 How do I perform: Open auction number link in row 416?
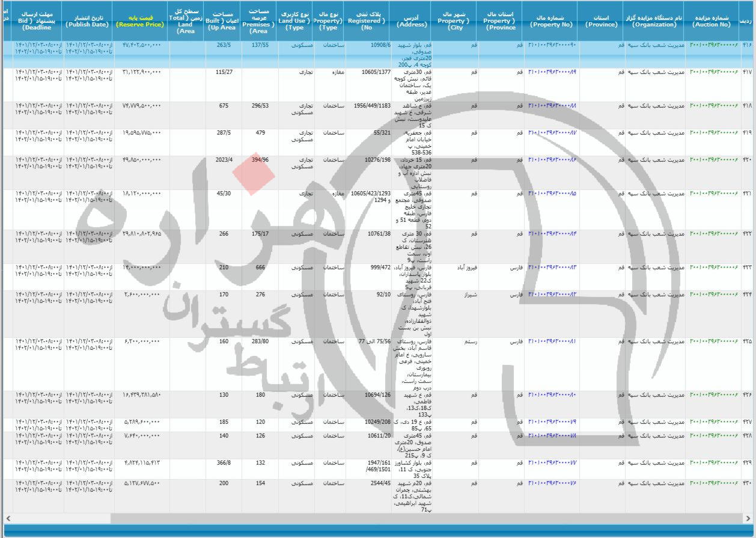(713, 45)
